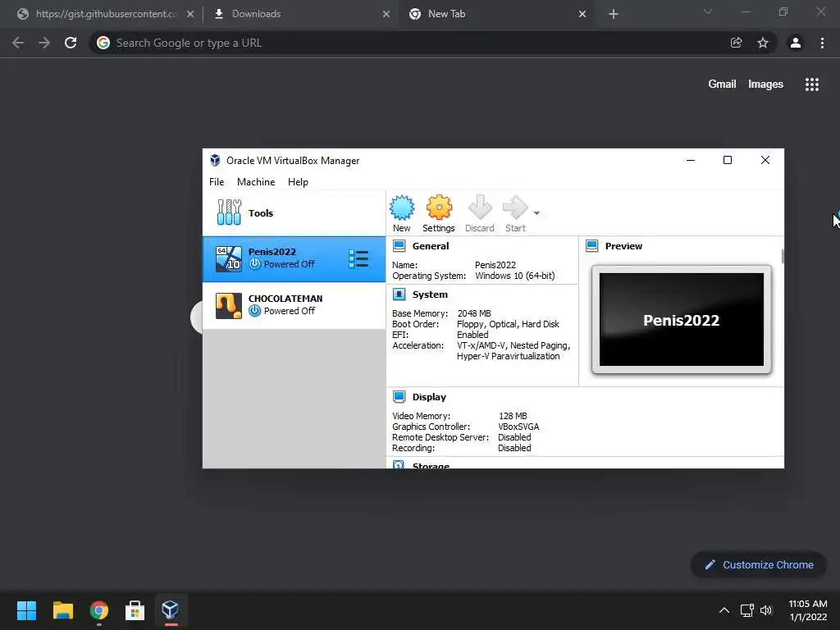Click the New virtual machine icon
The image size is (840, 630).
[x=402, y=208]
